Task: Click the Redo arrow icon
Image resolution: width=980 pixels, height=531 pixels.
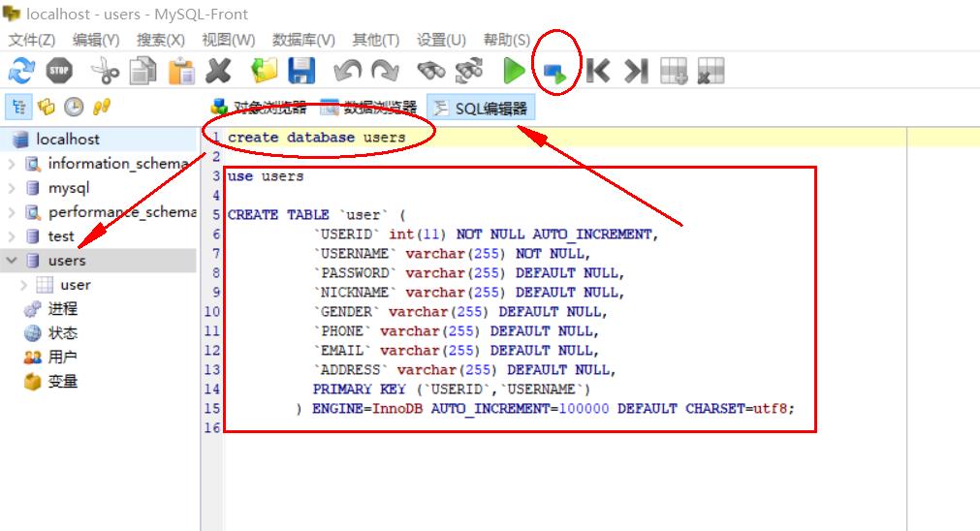Action: pyautogui.click(x=385, y=71)
